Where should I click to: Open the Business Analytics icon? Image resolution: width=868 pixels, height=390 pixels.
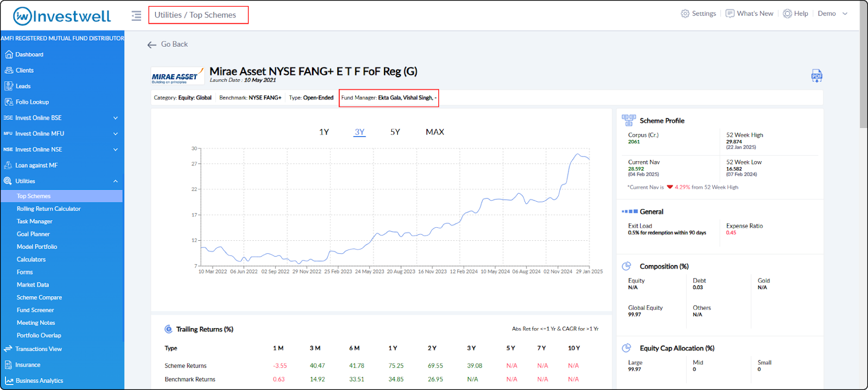click(x=9, y=380)
